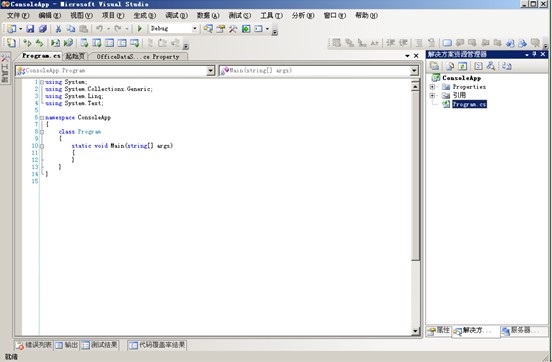Expand the 引用 references node
Image resolution: width=552 pixels, height=362 pixels.
(x=432, y=95)
